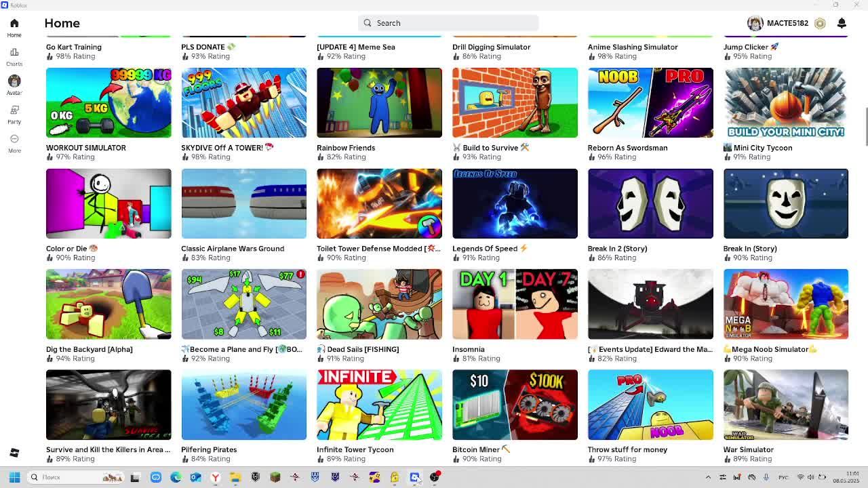Viewport: 868px width, 488px height.
Task: Launch Microsoft Edge from the taskbar
Action: click(176, 477)
